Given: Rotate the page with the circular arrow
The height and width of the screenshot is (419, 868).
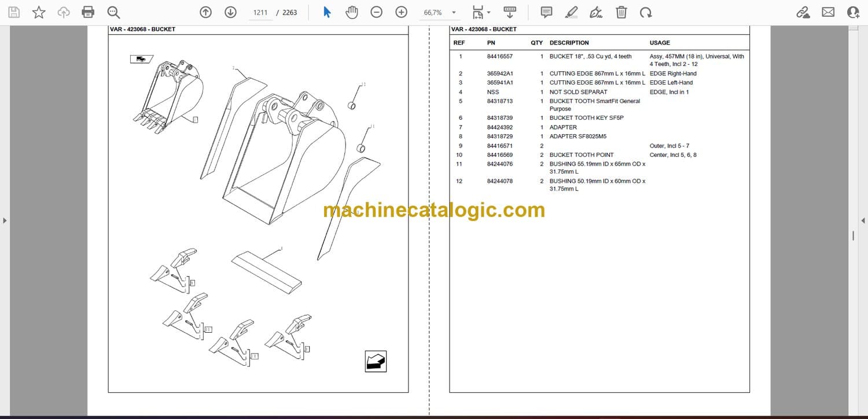Looking at the screenshot, I should pos(646,12).
